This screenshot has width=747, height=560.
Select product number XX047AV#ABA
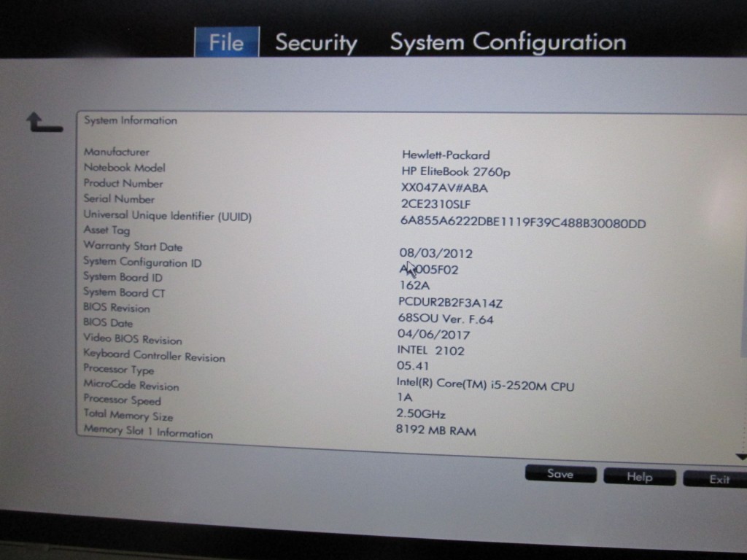click(444, 188)
